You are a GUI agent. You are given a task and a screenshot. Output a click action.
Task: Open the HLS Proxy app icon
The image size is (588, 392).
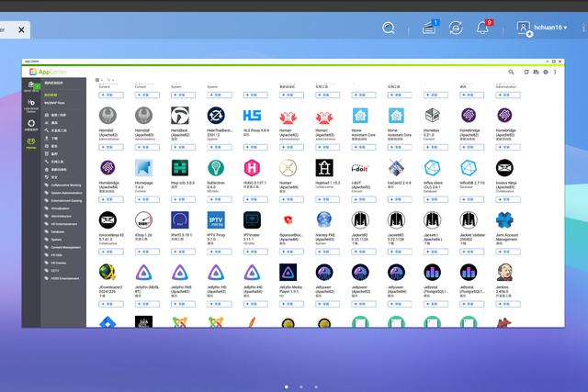[252, 116]
